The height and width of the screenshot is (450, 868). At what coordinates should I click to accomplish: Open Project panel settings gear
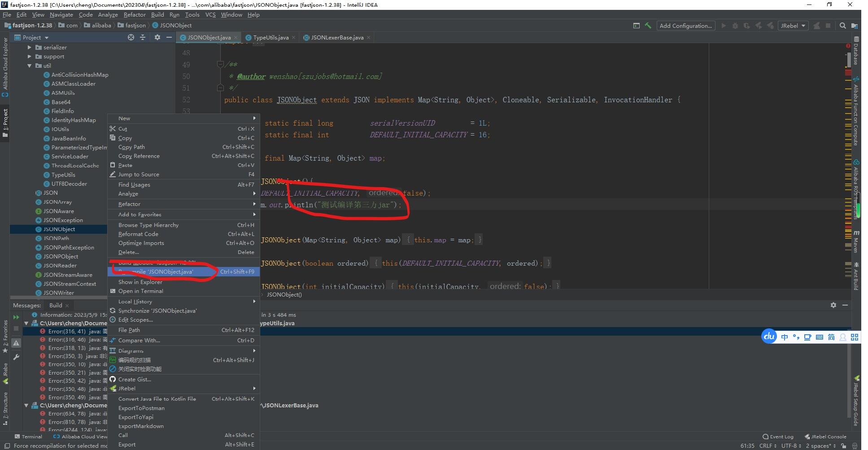(x=157, y=37)
